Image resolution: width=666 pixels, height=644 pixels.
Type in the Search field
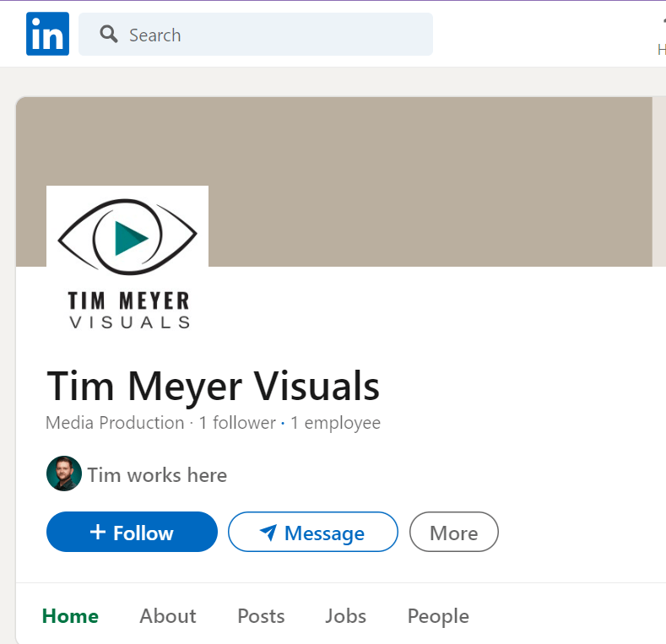tap(270, 35)
